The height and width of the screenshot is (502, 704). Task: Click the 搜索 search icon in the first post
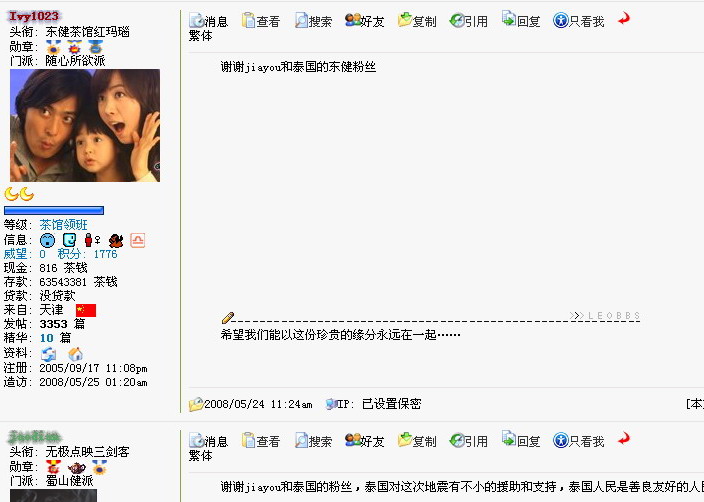[313, 21]
